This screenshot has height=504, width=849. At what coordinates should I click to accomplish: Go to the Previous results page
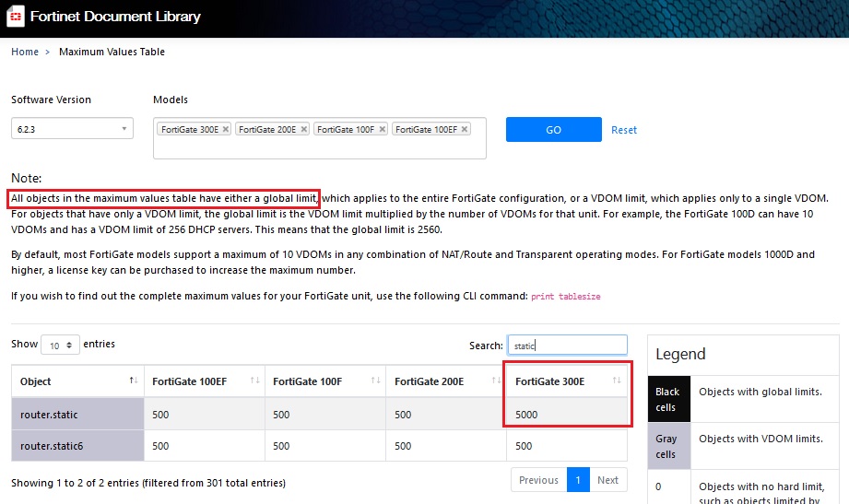pos(538,480)
